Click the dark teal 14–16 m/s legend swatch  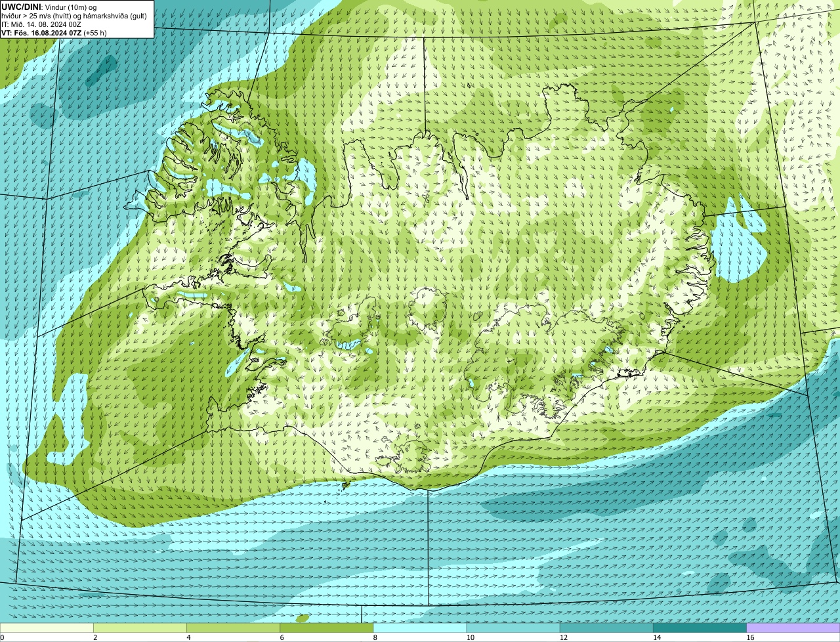click(x=700, y=628)
